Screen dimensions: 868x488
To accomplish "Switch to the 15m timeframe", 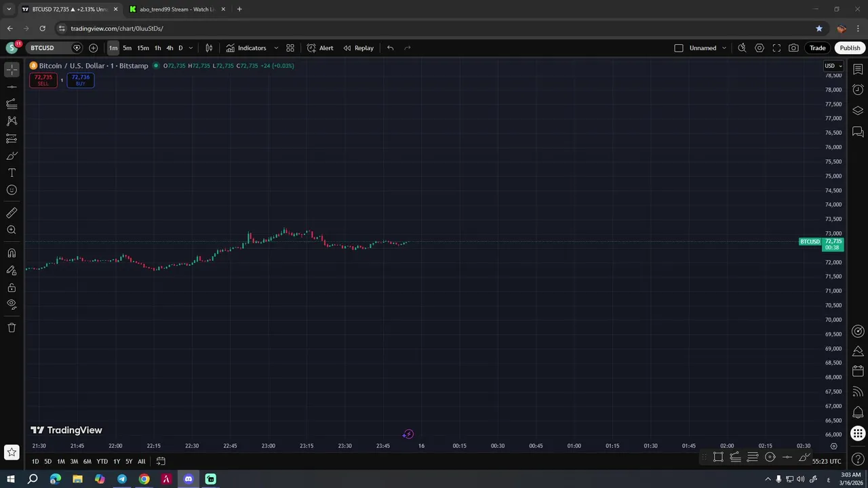I will coord(143,48).
